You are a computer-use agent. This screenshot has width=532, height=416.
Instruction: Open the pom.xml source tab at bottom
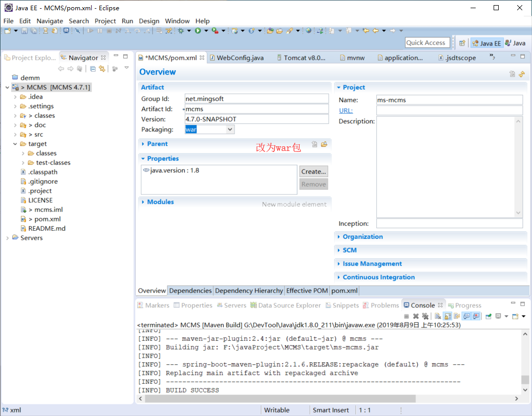[345, 291]
